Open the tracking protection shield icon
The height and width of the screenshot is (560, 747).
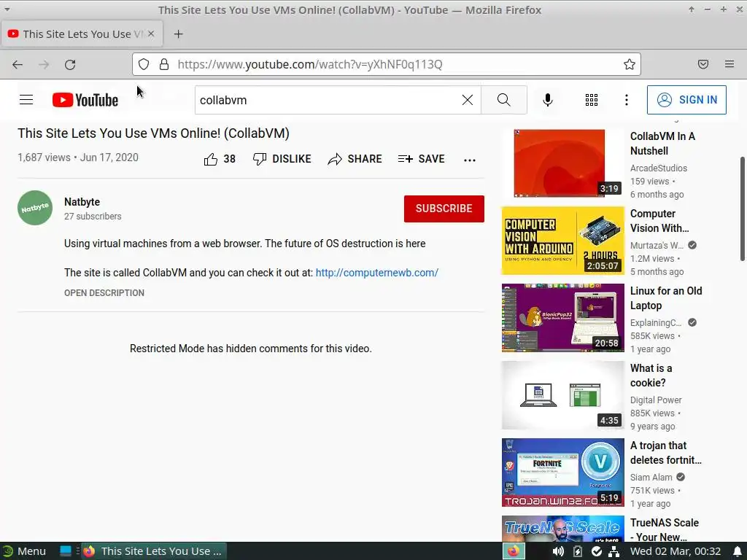(x=144, y=64)
